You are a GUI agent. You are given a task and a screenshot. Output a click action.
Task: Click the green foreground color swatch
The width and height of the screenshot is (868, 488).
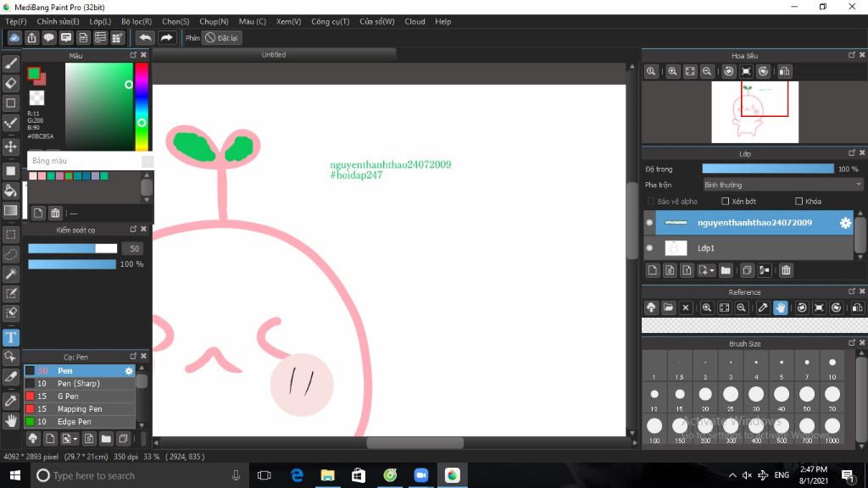point(34,73)
